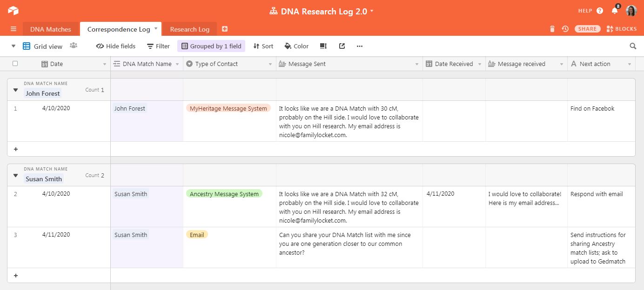Open the Type of Contact column dropdown

click(270, 64)
